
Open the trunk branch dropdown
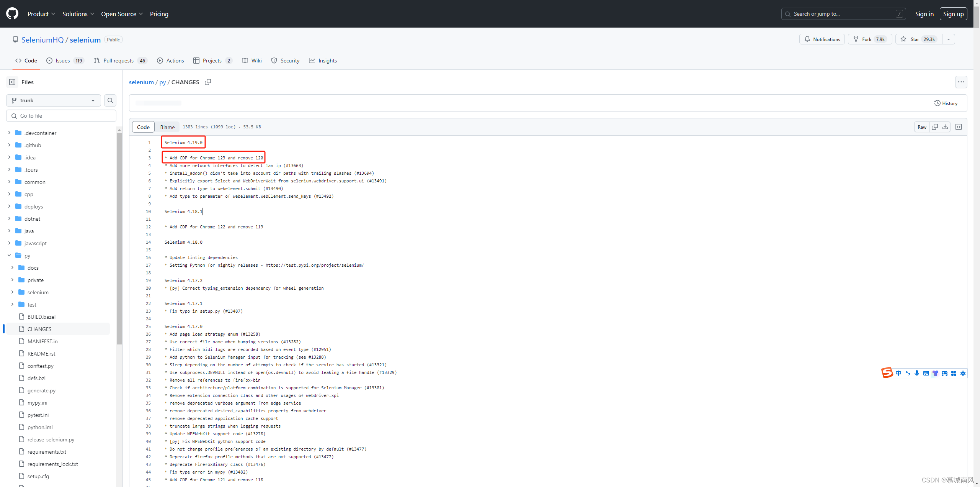(x=53, y=100)
